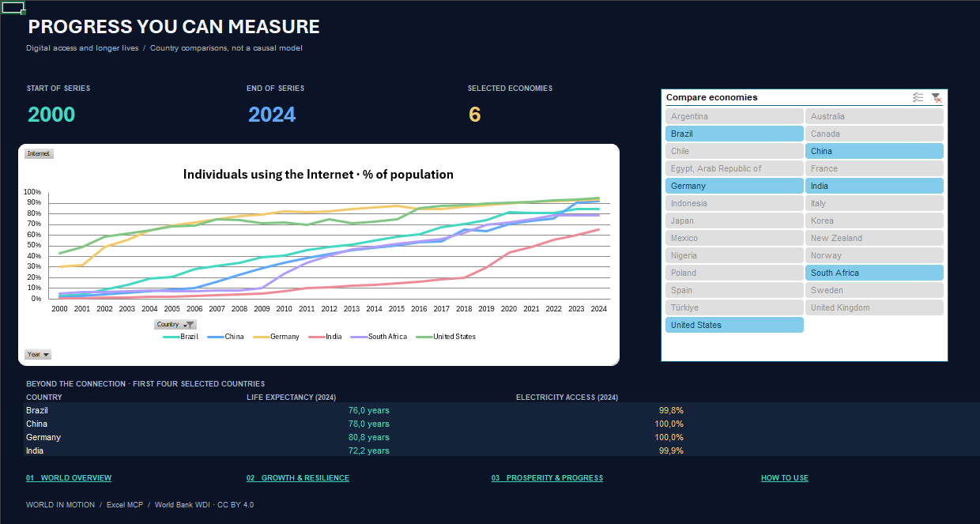This screenshot has height=524, width=980.
Task: Select United Kingdom slicer item
Action: (x=874, y=307)
